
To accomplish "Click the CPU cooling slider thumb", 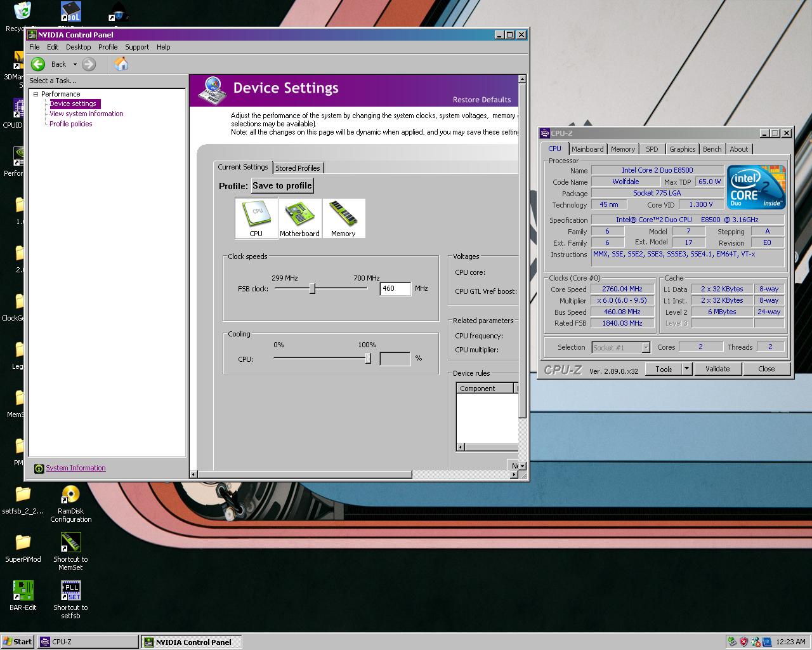I will click(368, 359).
